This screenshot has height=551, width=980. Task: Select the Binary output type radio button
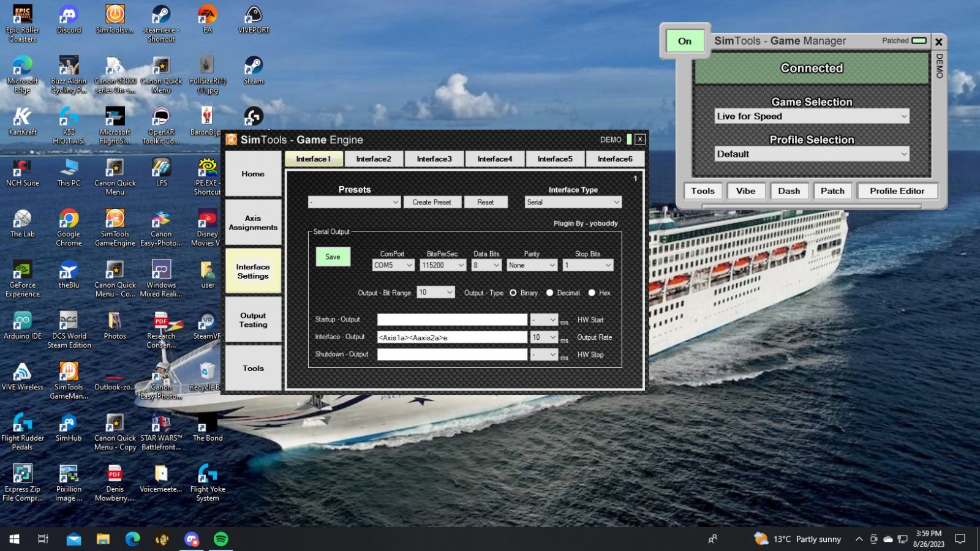pos(513,293)
